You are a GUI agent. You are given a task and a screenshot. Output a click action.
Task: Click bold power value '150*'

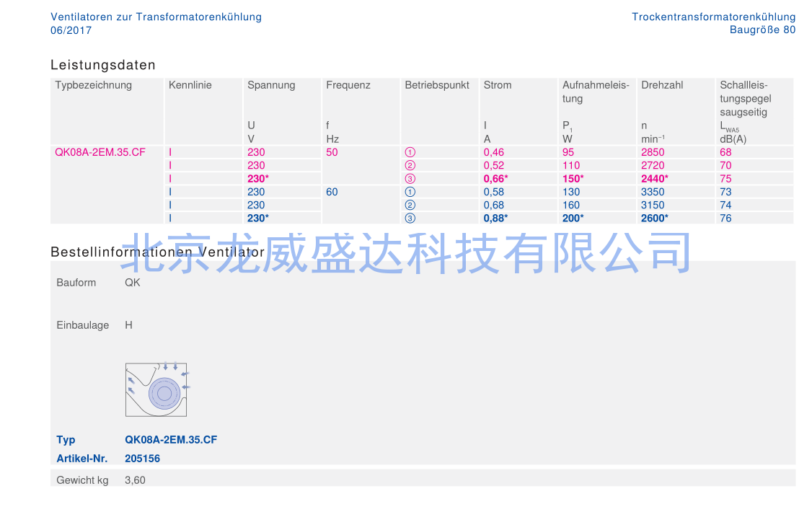coord(573,179)
